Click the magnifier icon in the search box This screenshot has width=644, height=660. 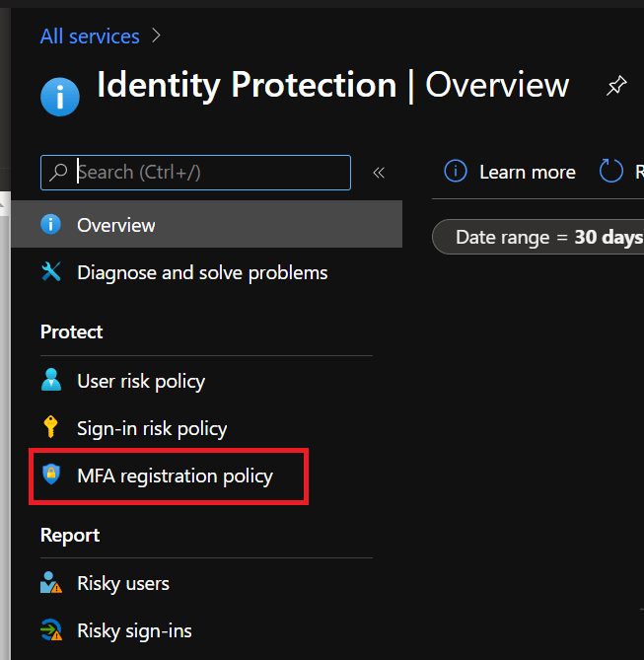coord(59,172)
